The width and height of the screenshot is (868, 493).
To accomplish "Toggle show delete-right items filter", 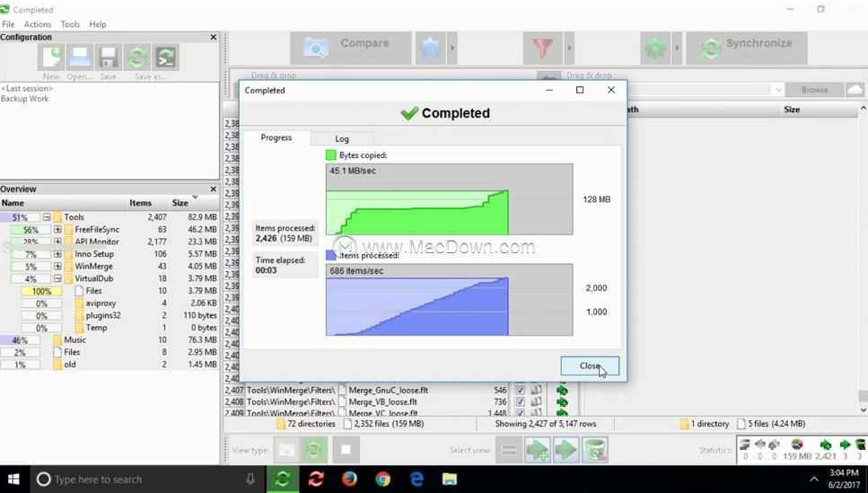I will coord(595,450).
